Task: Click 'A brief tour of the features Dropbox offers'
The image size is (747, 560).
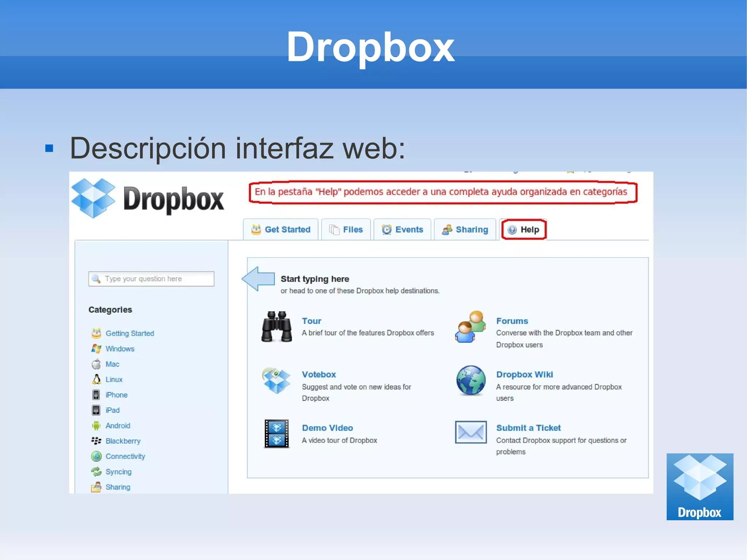Action: [x=368, y=333]
